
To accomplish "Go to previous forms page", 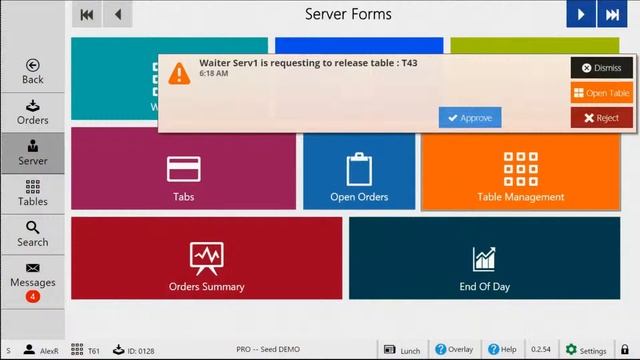I will 118,15.
